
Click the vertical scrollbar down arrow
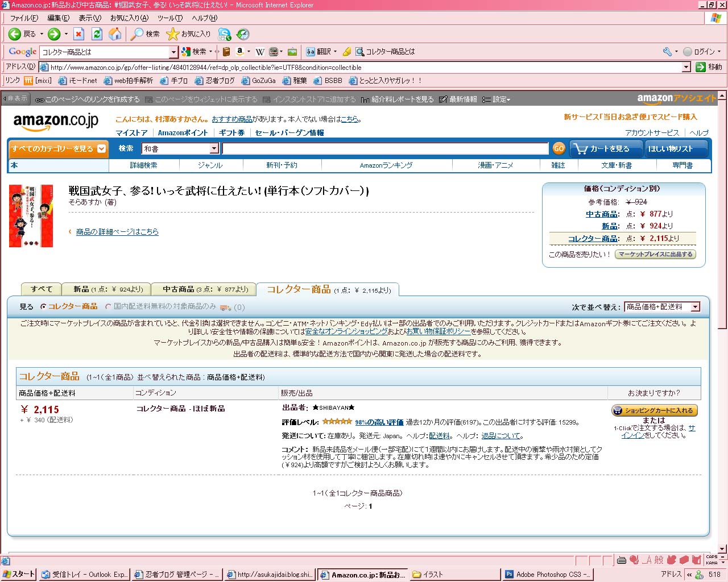pos(722,549)
